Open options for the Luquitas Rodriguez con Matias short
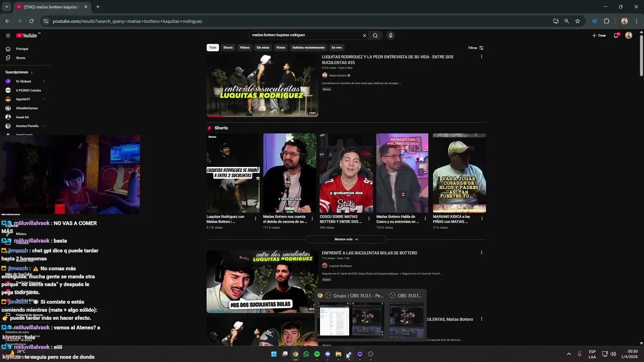The height and width of the screenshot is (362, 644). pos(255,219)
